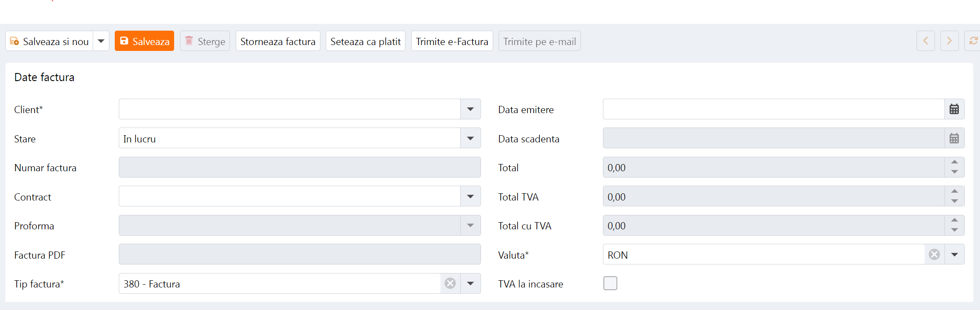Click the refresh icon in toolbar

pyautogui.click(x=973, y=41)
